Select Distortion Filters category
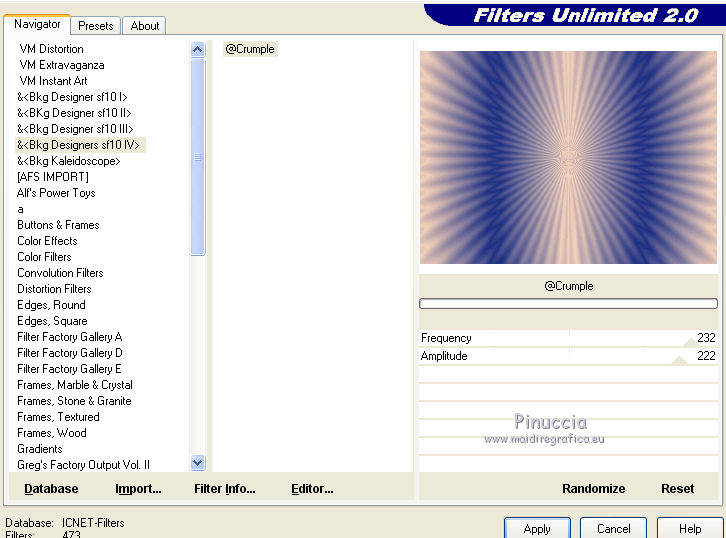 (x=54, y=289)
